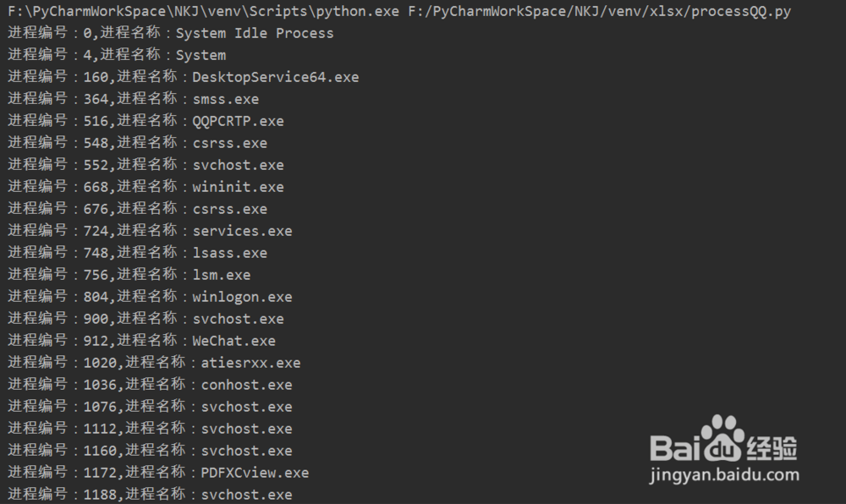Click process number 1188 svchost.exe line
The width and height of the screenshot is (846, 504).
click(150, 495)
